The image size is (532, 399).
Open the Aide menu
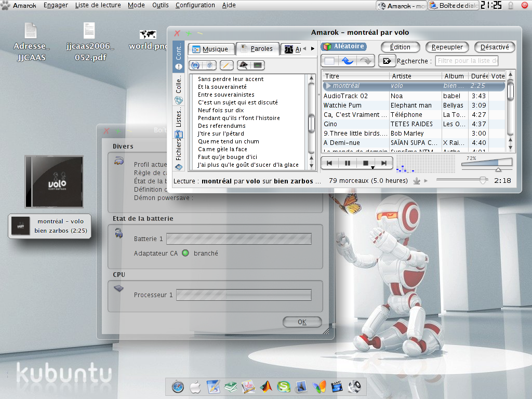point(229,5)
